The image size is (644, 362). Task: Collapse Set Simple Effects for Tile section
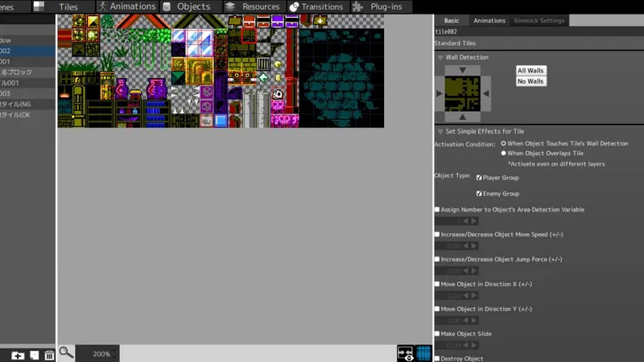coord(440,132)
